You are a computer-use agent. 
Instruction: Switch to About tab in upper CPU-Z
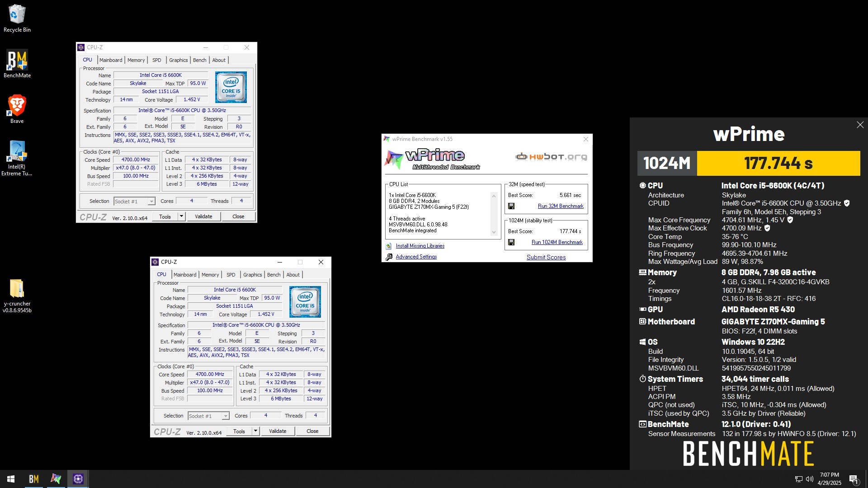point(219,60)
